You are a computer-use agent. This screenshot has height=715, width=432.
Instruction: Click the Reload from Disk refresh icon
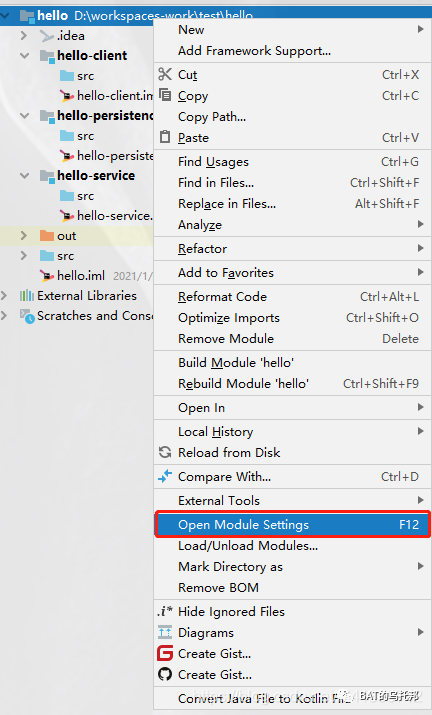click(x=165, y=452)
